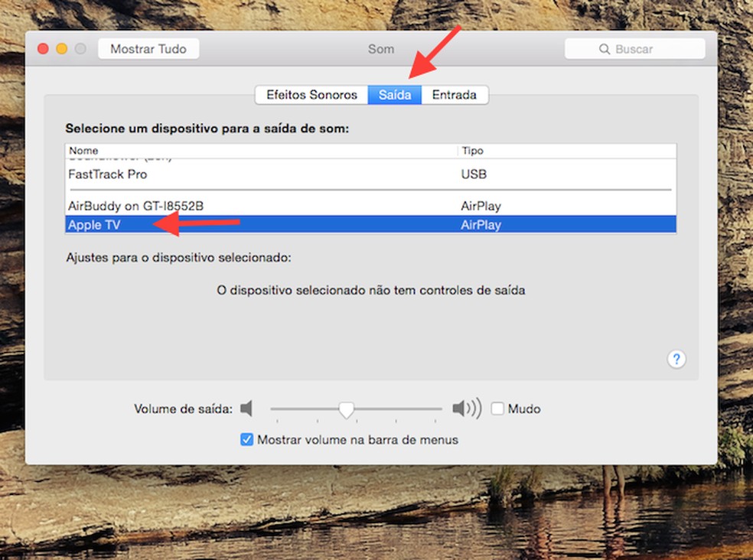Click the Tipo column header

[x=472, y=151]
